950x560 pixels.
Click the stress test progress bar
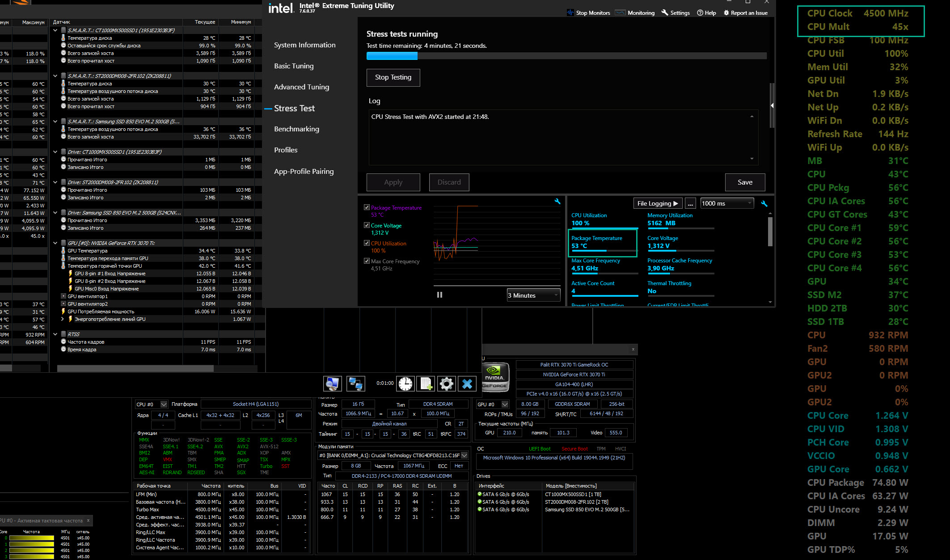pyautogui.click(x=566, y=56)
